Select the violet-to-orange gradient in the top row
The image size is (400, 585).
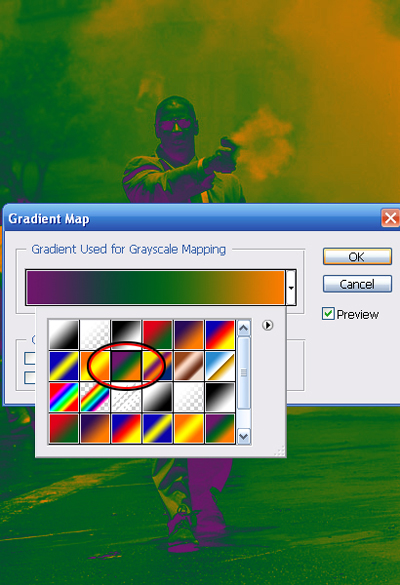(189, 335)
